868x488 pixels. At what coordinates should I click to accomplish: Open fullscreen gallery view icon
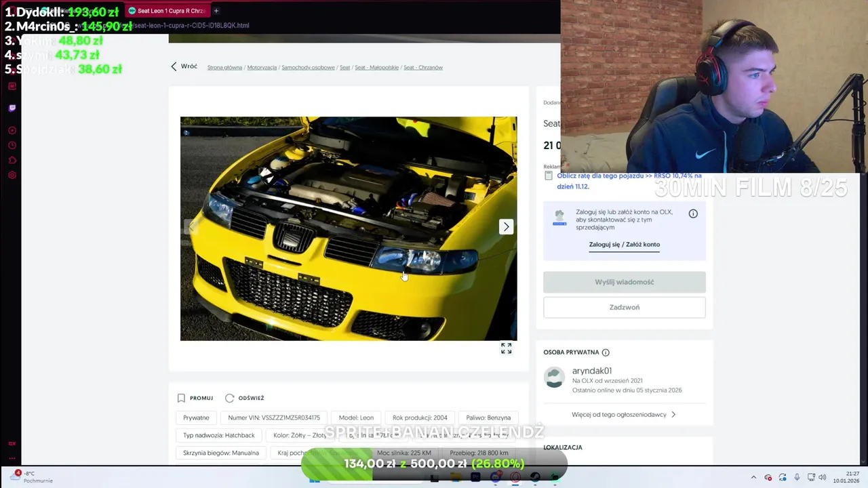[506, 348]
